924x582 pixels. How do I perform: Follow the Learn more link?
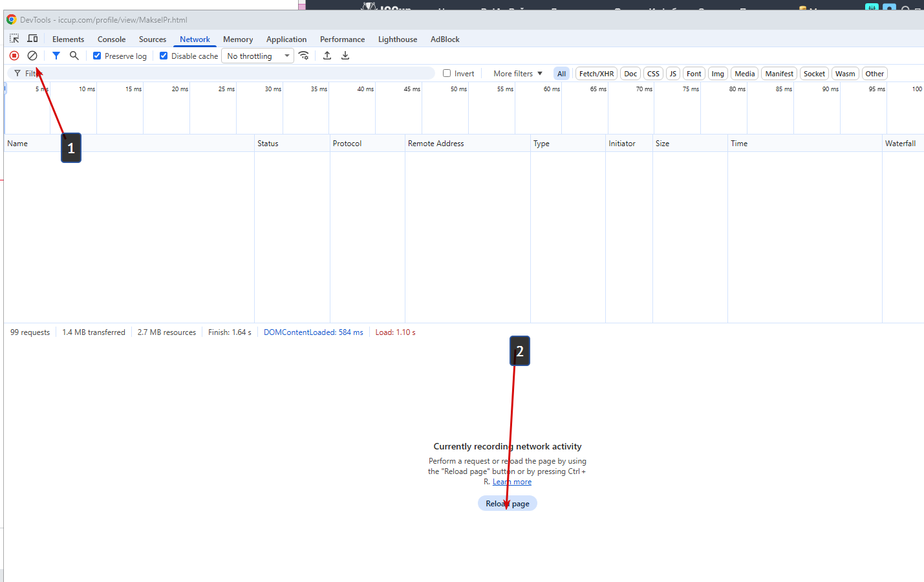512,482
